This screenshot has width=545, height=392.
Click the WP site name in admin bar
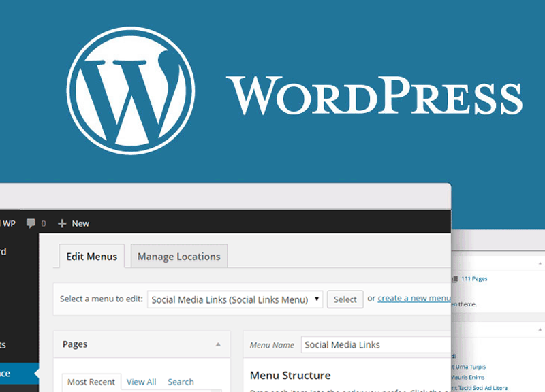[x=8, y=223]
